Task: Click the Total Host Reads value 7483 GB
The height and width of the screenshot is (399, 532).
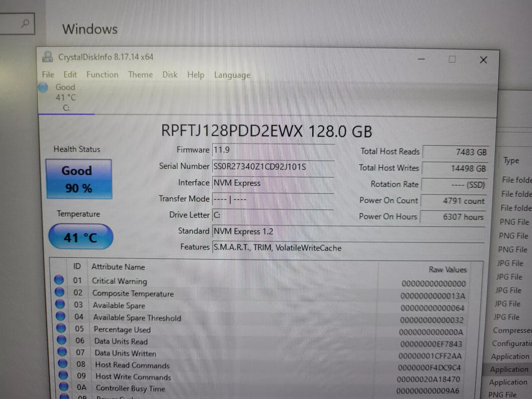Action: click(455, 152)
